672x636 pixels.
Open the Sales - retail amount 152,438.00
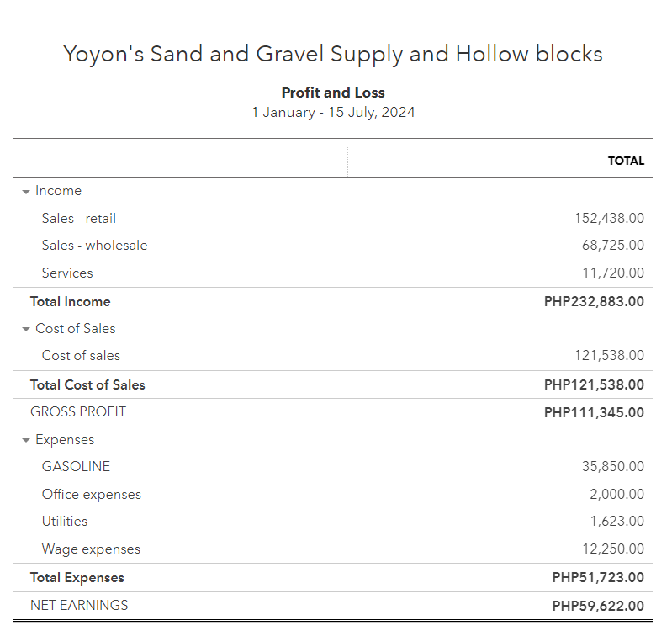(609, 219)
